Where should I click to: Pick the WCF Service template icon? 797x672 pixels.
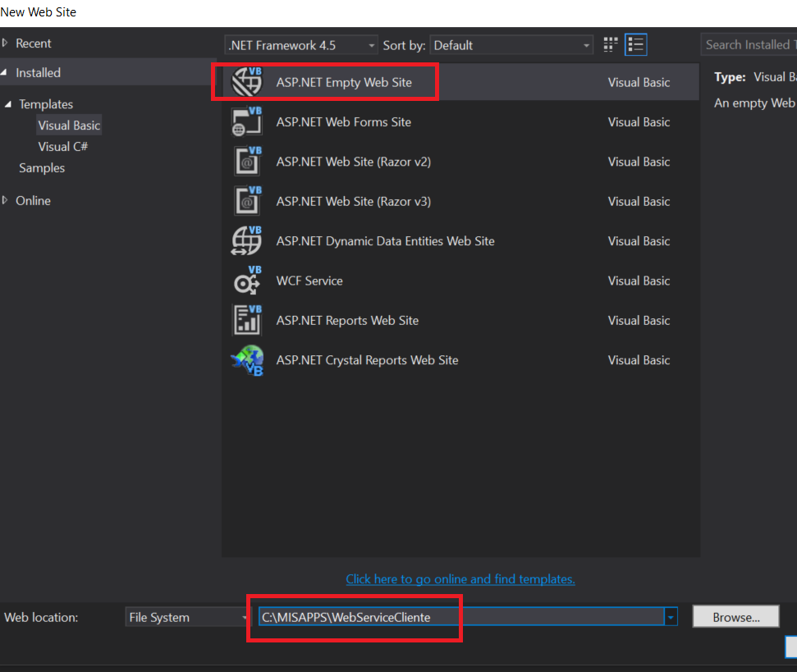point(247,281)
